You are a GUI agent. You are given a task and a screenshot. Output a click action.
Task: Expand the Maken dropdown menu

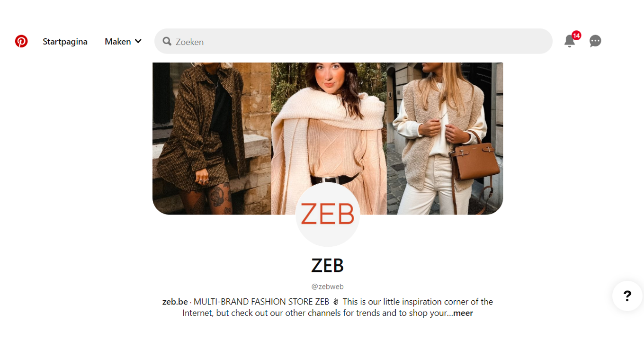point(123,41)
